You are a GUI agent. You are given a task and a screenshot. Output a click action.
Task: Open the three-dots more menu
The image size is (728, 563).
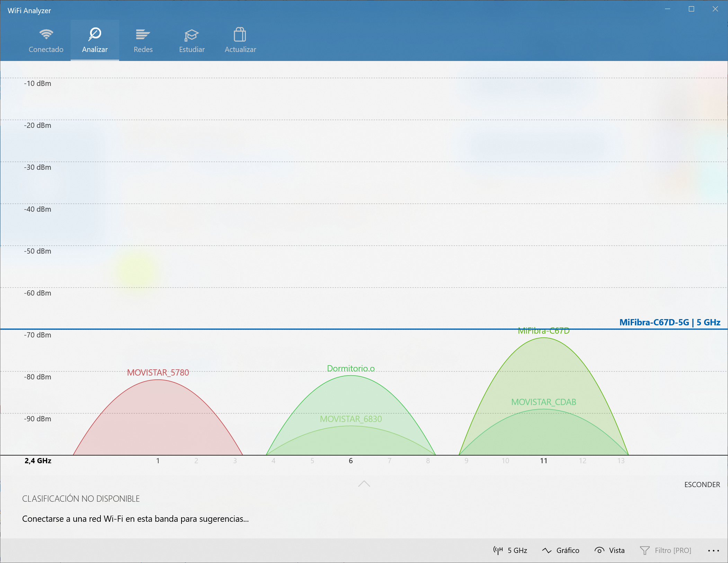[713, 550]
